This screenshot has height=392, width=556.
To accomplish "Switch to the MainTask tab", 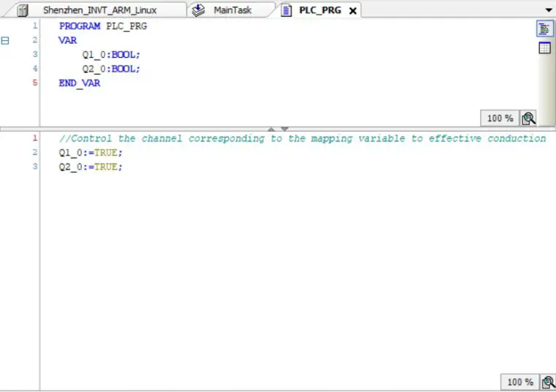I will pyautogui.click(x=232, y=10).
